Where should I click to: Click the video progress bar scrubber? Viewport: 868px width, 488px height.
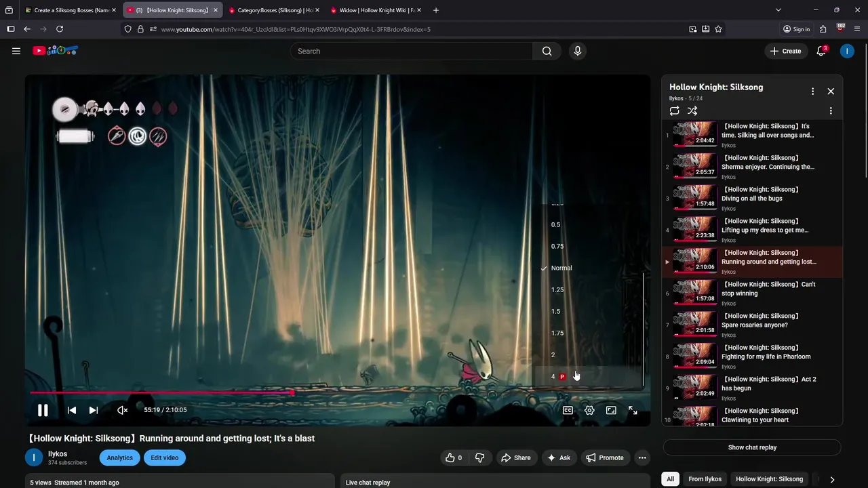point(292,392)
